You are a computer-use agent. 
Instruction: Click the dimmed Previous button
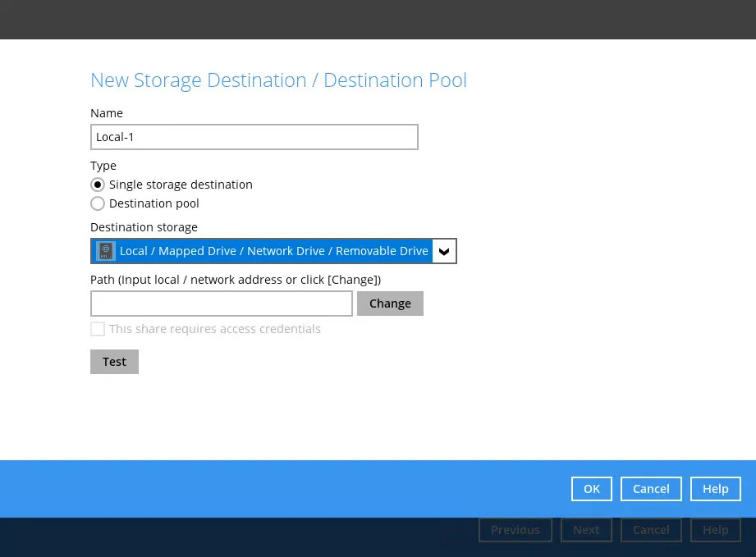515,530
